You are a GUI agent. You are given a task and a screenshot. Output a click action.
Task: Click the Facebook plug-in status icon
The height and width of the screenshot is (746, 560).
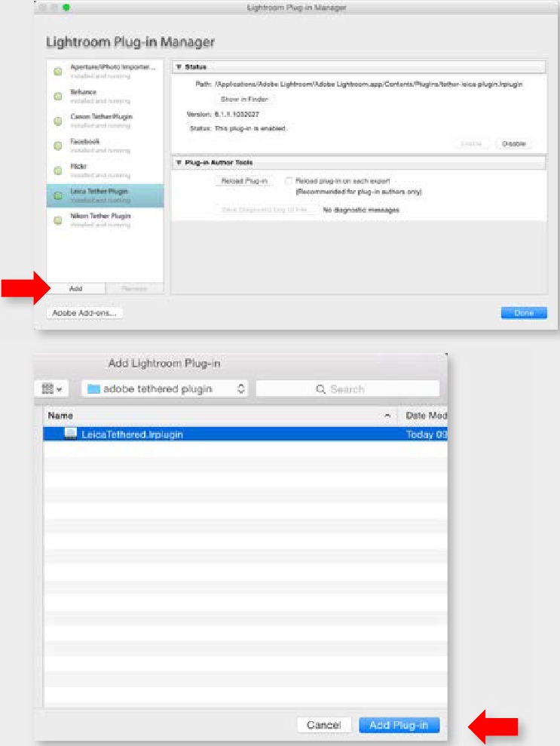pos(57,146)
